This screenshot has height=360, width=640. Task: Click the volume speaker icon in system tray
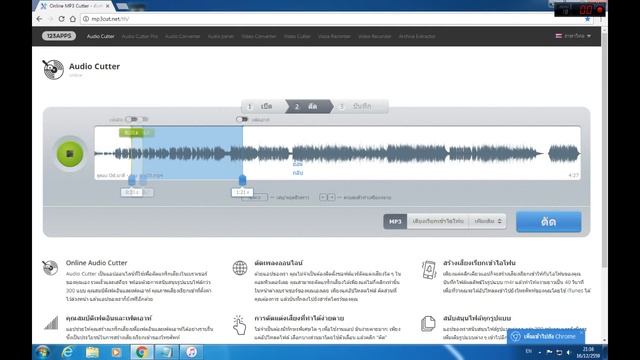tap(569, 352)
